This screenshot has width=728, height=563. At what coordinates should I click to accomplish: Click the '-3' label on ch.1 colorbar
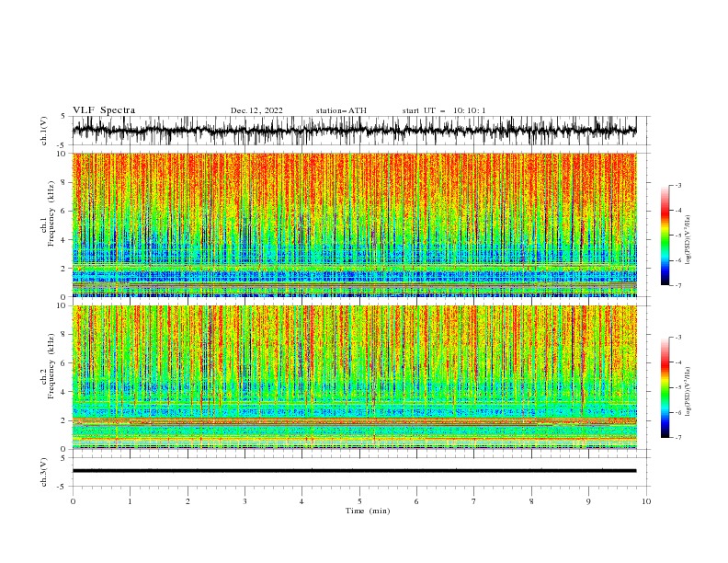(678, 185)
